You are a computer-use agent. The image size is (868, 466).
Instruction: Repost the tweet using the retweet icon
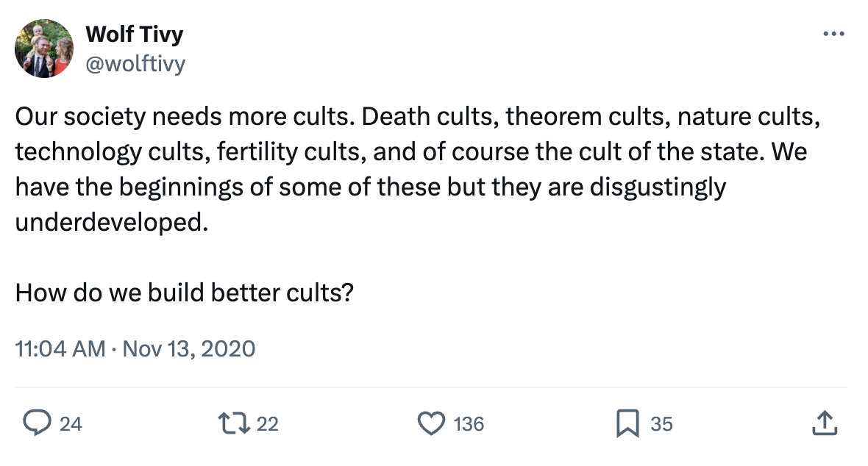coord(233,423)
